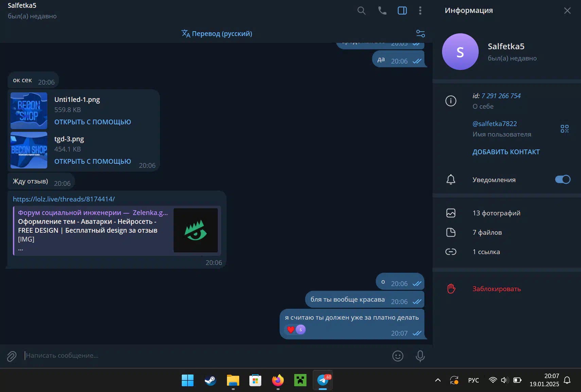Open the tgd-3.png thumbnail

click(x=29, y=150)
